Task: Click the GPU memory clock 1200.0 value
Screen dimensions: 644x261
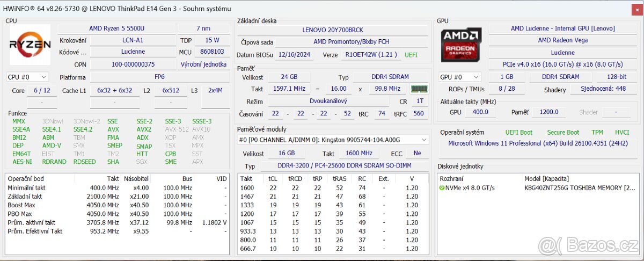Action: coord(549,112)
